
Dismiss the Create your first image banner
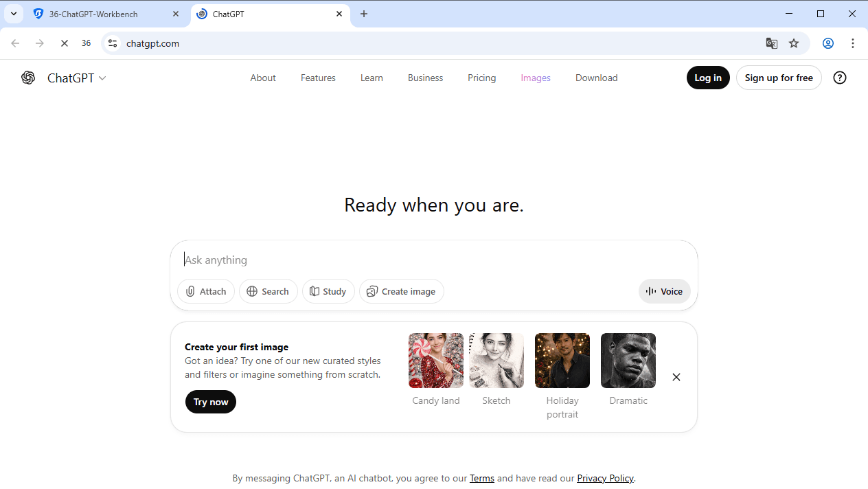(676, 377)
